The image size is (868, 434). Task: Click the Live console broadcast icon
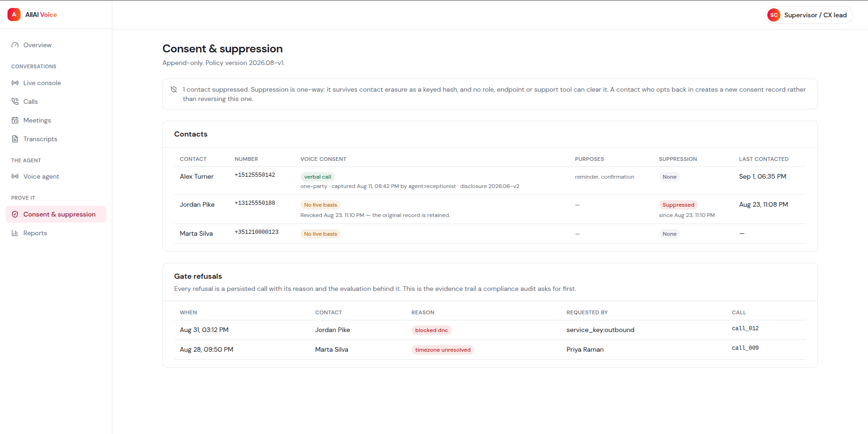pos(15,83)
